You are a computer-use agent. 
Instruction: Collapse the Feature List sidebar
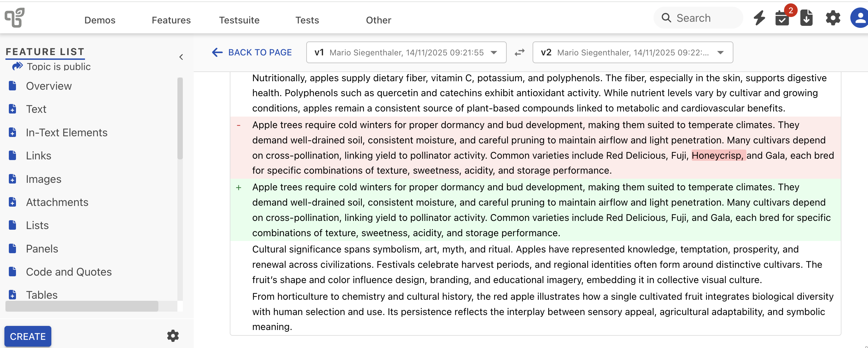click(x=181, y=57)
